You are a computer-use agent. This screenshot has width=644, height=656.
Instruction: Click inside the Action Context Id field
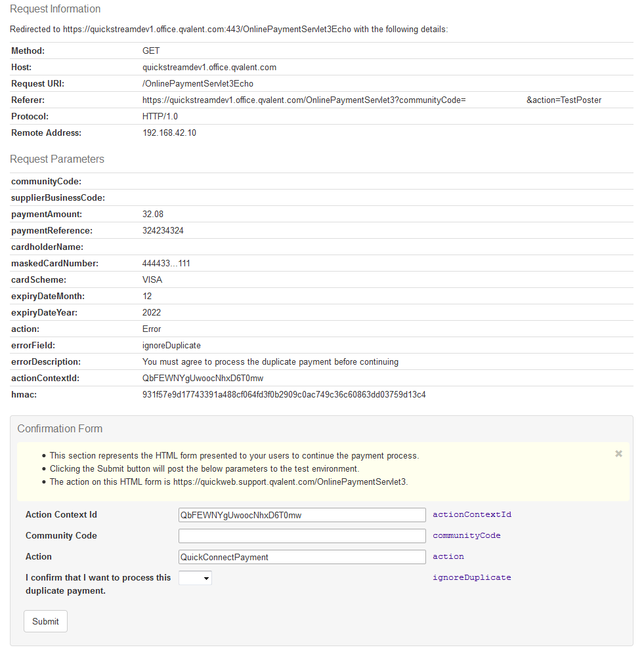(302, 514)
